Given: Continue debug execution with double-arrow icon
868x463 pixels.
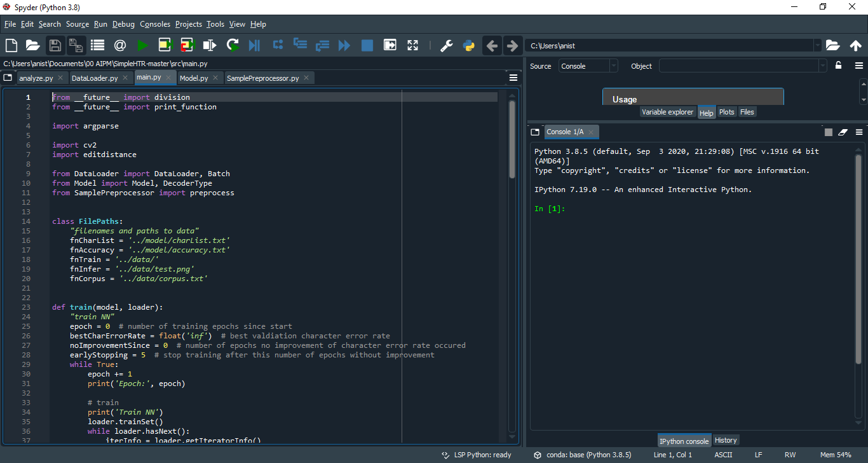Looking at the screenshot, I should point(344,45).
